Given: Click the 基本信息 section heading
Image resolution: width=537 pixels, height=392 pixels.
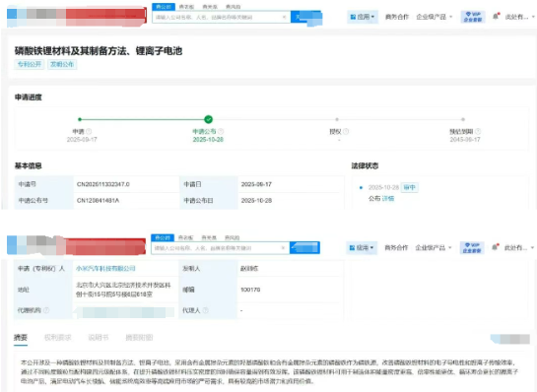Looking at the screenshot, I should (29, 166).
